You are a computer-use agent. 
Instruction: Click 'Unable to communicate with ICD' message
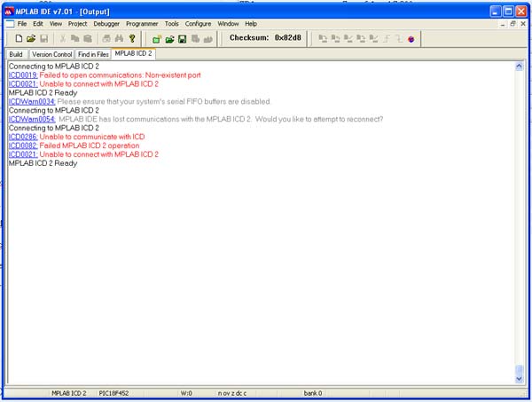tap(92, 138)
